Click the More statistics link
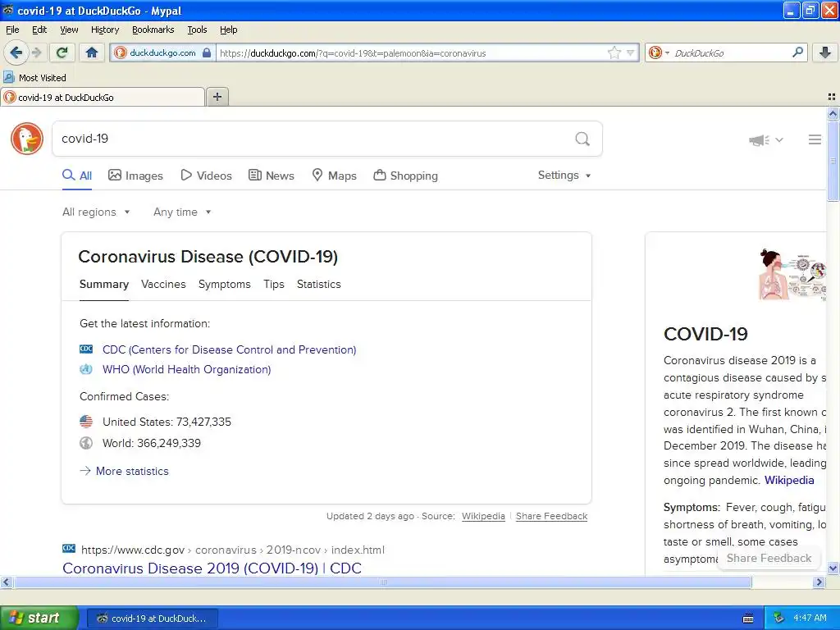Image resolution: width=840 pixels, height=630 pixels. pos(132,472)
